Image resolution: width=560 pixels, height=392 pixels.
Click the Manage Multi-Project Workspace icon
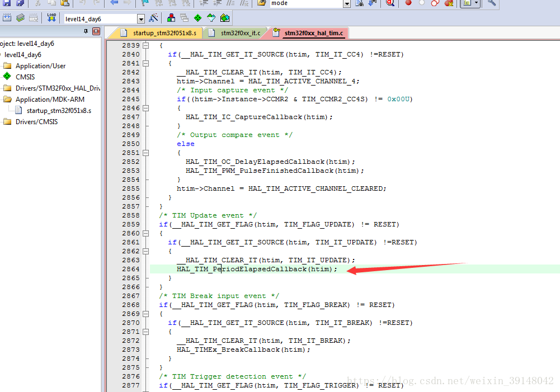point(184,18)
